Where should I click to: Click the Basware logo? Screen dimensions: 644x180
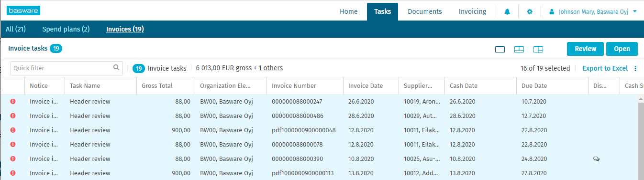click(x=24, y=11)
